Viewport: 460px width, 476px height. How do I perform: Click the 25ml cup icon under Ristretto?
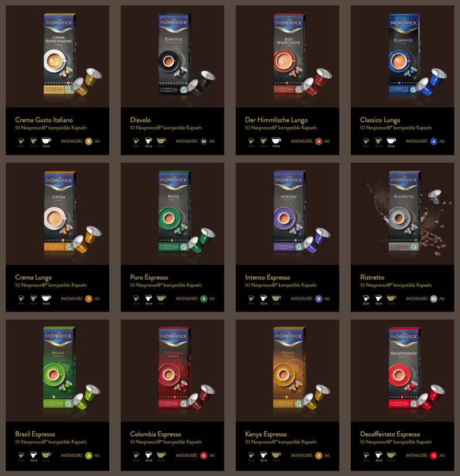tap(366, 298)
